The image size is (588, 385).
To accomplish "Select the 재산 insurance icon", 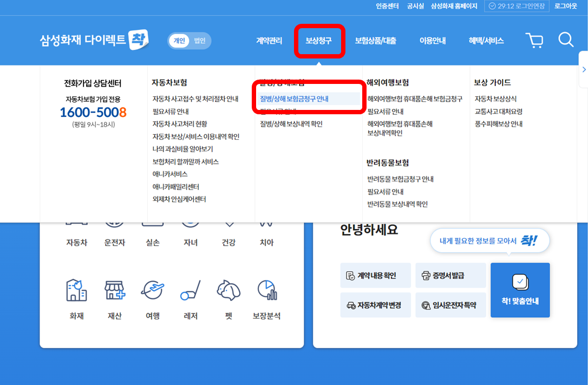I will [114, 290].
